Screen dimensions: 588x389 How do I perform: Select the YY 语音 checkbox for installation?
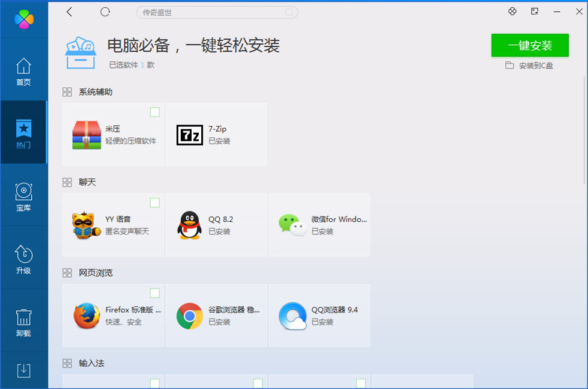(x=155, y=203)
